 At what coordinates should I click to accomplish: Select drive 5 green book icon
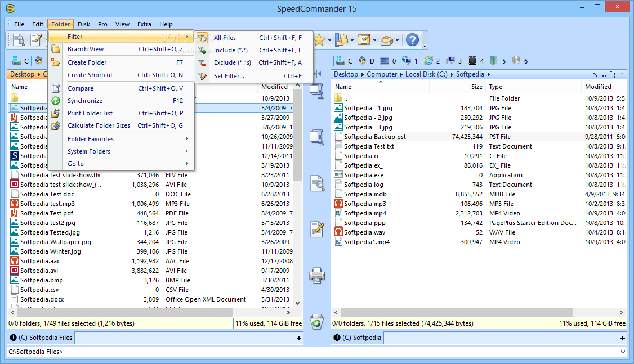tap(498, 61)
